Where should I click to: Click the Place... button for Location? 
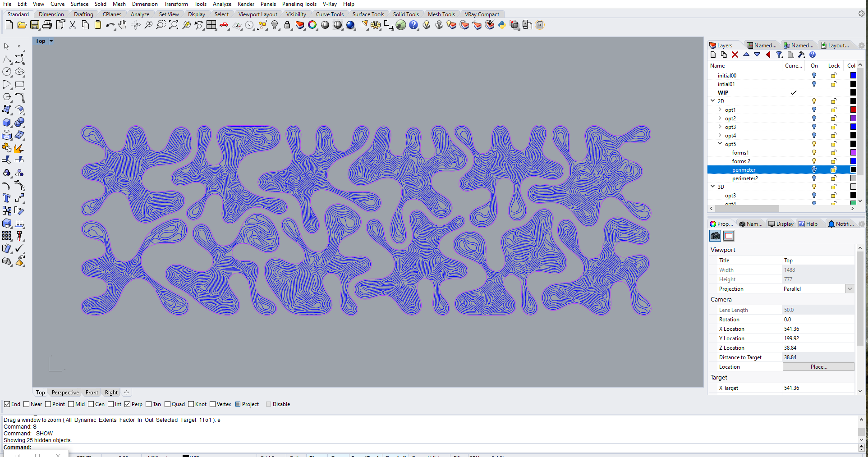coord(818,367)
